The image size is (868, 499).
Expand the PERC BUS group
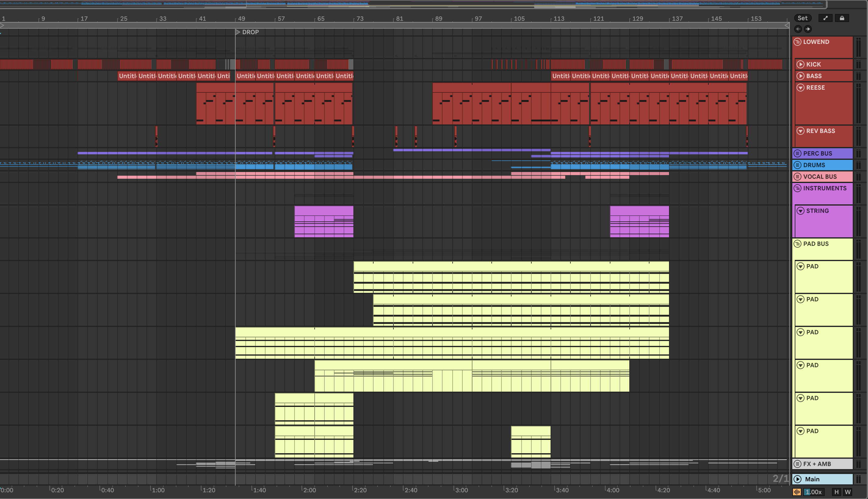click(798, 153)
